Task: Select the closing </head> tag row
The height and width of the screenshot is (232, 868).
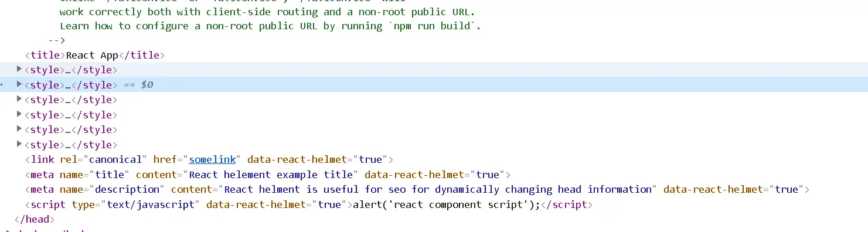Action: (34, 220)
